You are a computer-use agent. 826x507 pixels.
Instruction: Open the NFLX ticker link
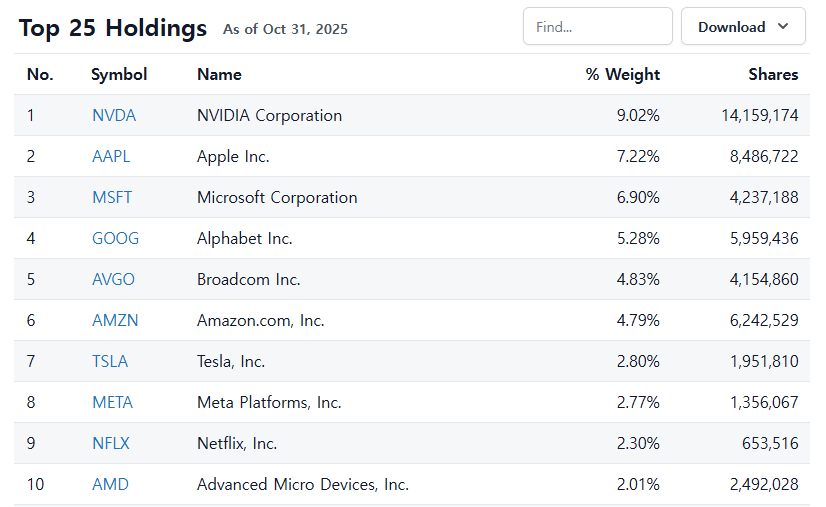click(111, 443)
